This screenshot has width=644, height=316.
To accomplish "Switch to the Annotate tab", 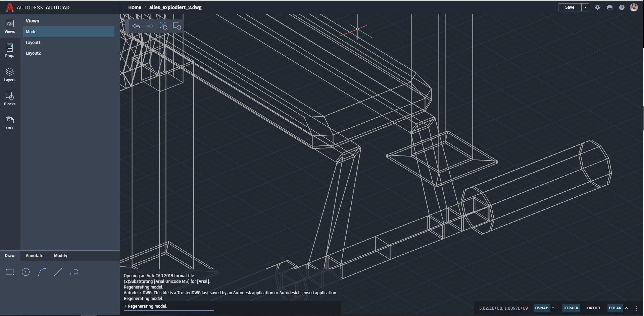I will 35,255.
